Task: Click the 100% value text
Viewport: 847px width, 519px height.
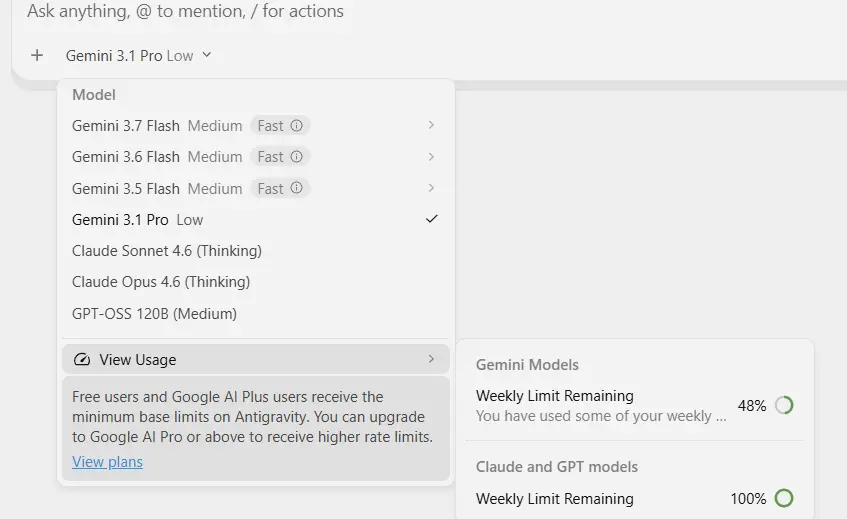Action: click(748, 498)
